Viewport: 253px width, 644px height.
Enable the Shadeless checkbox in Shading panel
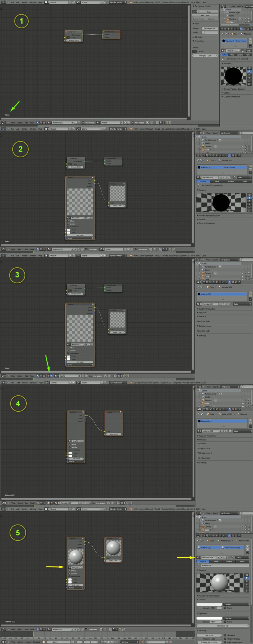225,635
